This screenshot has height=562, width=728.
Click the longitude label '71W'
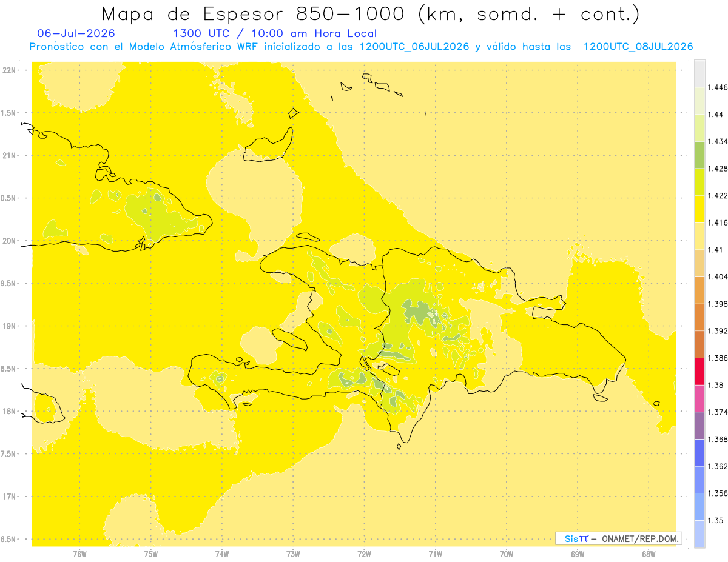(x=435, y=554)
